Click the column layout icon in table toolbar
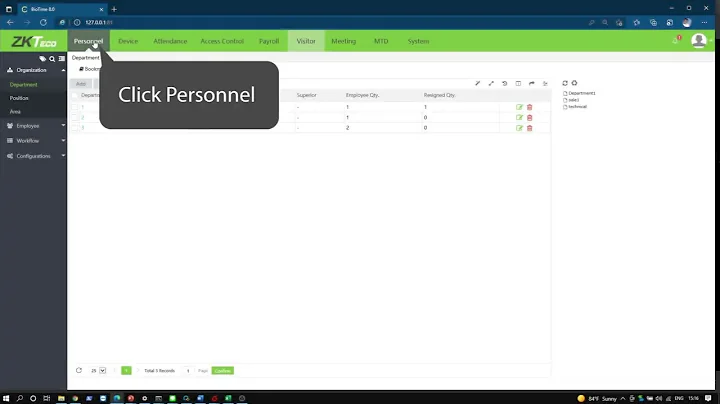720x404 pixels. [x=518, y=84]
